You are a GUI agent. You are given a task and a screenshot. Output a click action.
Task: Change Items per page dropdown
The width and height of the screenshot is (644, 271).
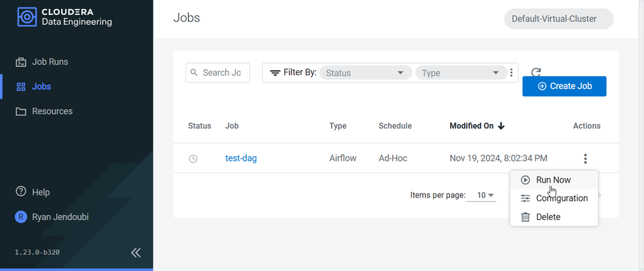coord(485,196)
